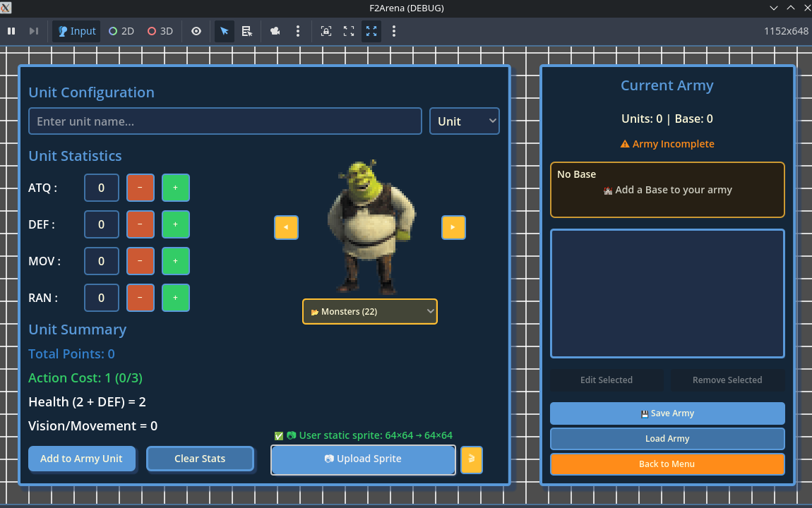This screenshot has width=812, height=508.
Task: Increase the ATQ stat
Action: click(176, 188)
